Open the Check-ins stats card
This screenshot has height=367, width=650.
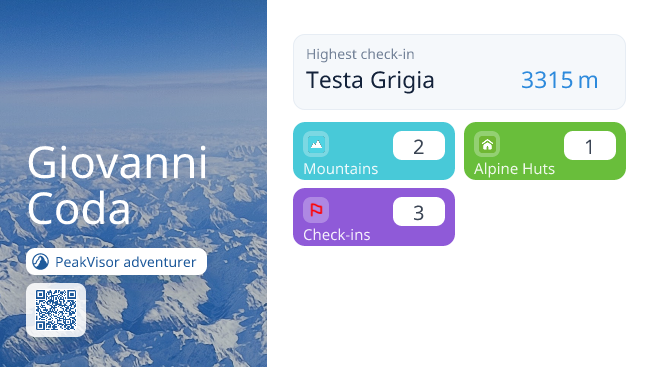pos(374,217)
